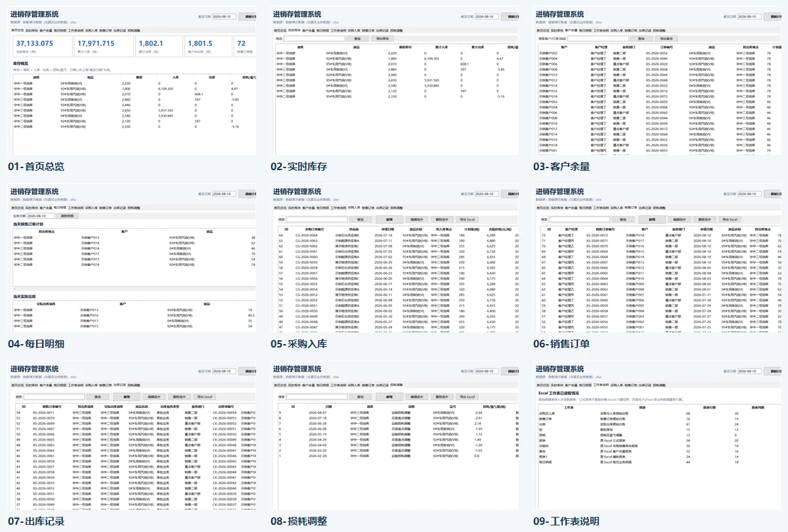The width and height of the screenshot is (788, 532).
Task: Click 截至日期 field in the 01-首页总览 panel
Action: coord(224,16)
